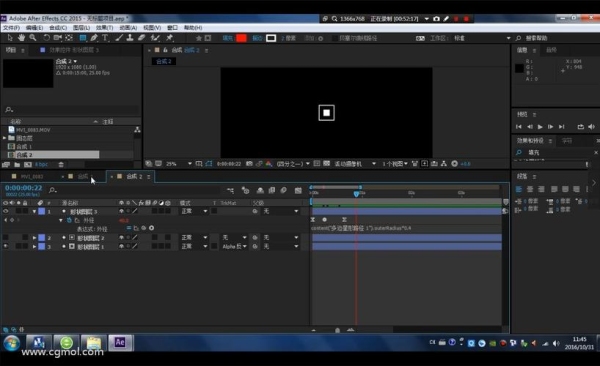Expand shape layer 2 properties
Screen dimensions: 600x366
click(34, 238)
